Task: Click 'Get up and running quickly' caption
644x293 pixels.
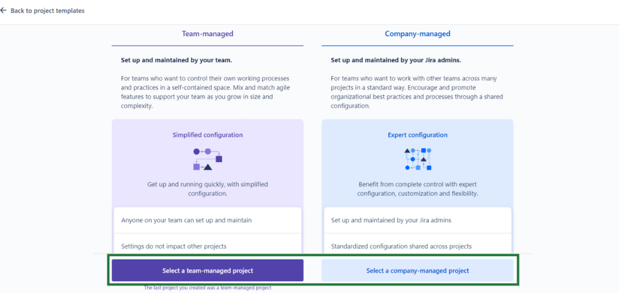Action: pos(207,189)
